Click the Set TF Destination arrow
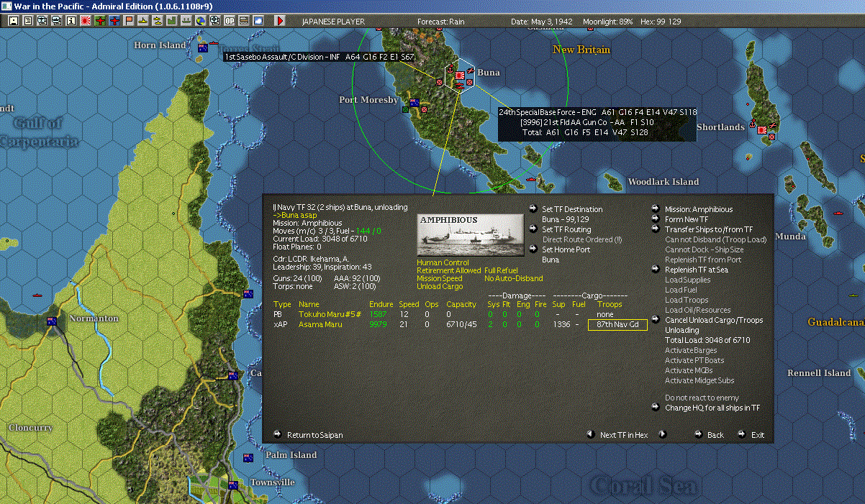The width and height of the screenshot is (865, 504). (x=533, y=209)
